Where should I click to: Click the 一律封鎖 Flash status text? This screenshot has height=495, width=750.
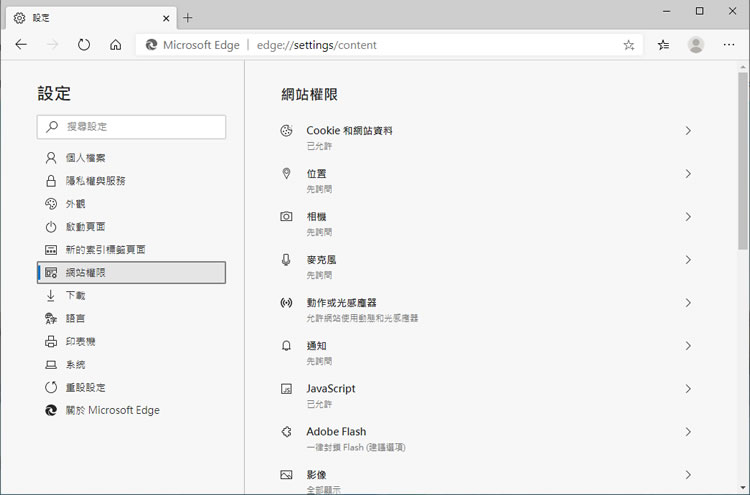(x=356, y=447)
